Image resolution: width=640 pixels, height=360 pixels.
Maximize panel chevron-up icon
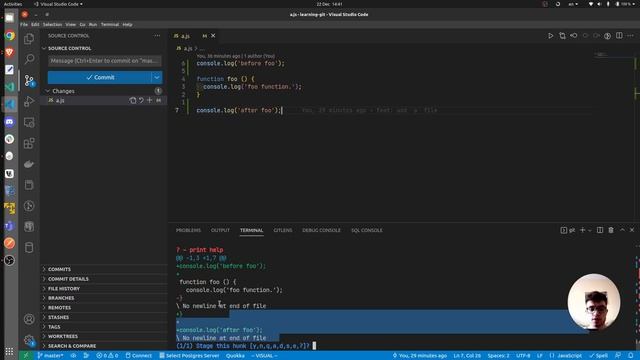[622, 230]
